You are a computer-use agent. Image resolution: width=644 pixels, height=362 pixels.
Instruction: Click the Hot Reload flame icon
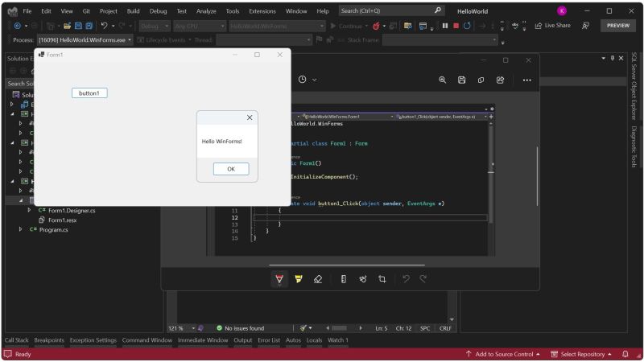376,26
